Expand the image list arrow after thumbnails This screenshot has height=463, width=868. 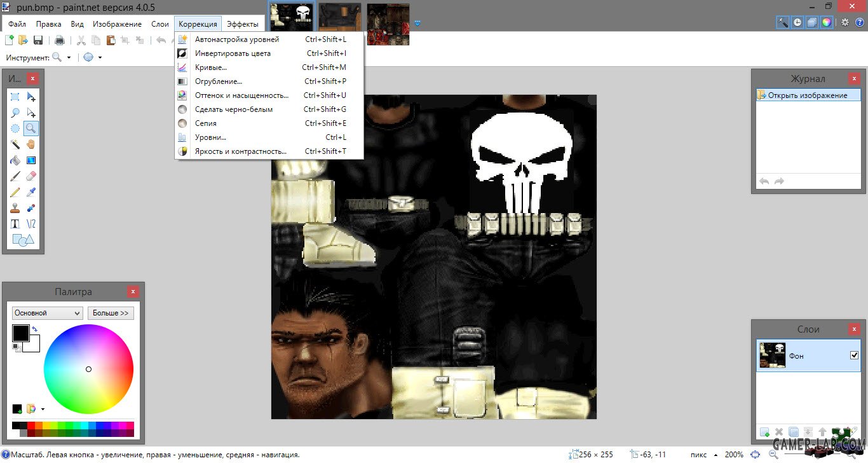tap(417, 24)
